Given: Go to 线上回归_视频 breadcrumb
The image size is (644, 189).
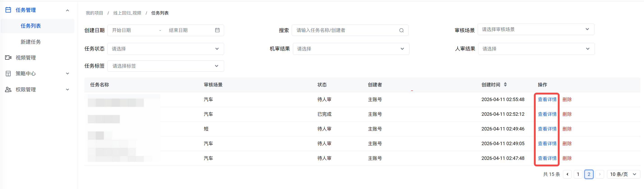Looking at the screenshot, I should click(127, 13).
